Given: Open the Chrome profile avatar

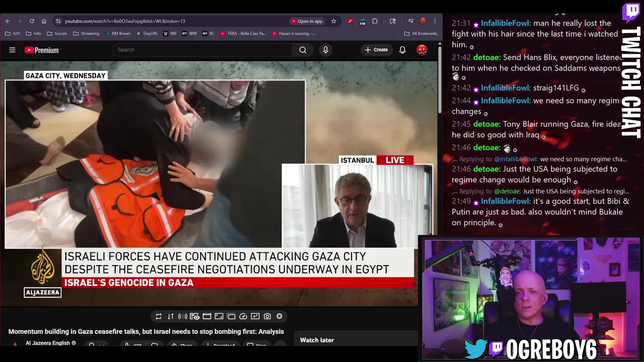Looking at the screenshot, I should click(x=423, y=21).
